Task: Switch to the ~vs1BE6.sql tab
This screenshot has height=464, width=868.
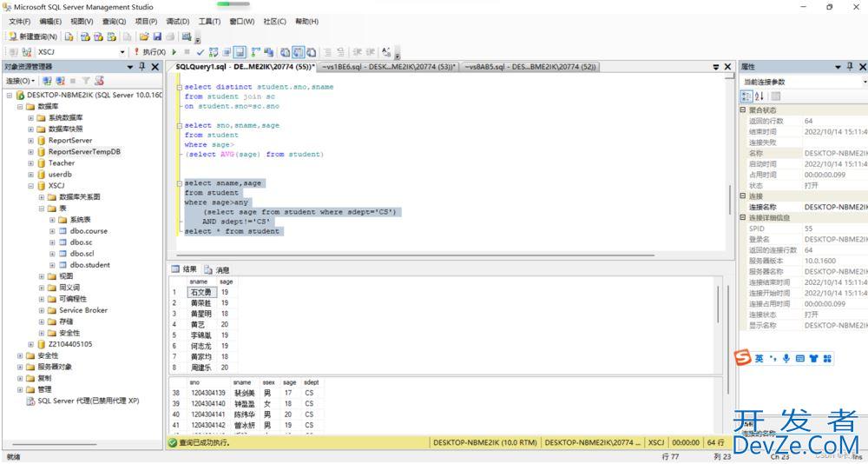Action: (390, 67)
